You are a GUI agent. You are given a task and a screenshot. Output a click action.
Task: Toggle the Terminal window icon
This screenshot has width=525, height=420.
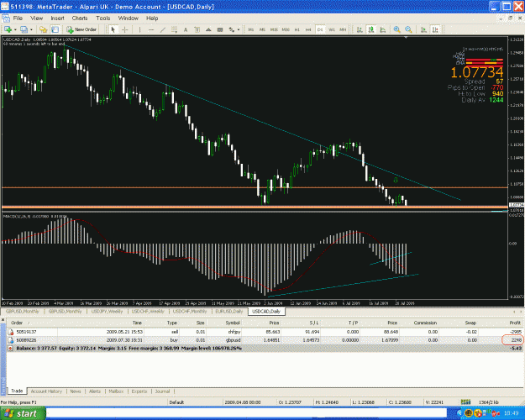pos(55,29)
